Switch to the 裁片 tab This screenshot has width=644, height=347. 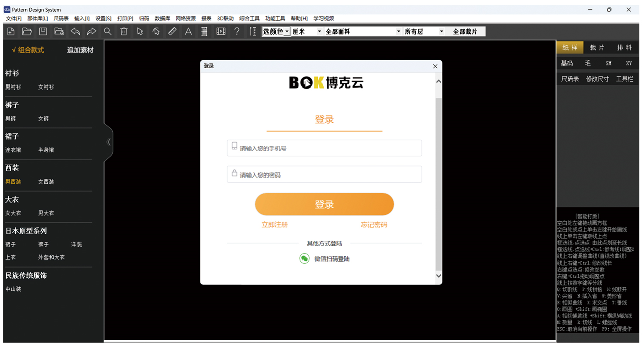point(597,47)
